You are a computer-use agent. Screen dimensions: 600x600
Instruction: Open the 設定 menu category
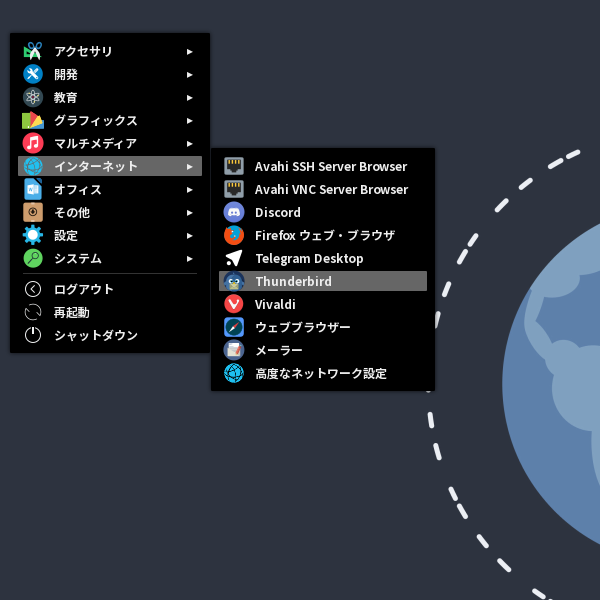(x=110, y=235)
